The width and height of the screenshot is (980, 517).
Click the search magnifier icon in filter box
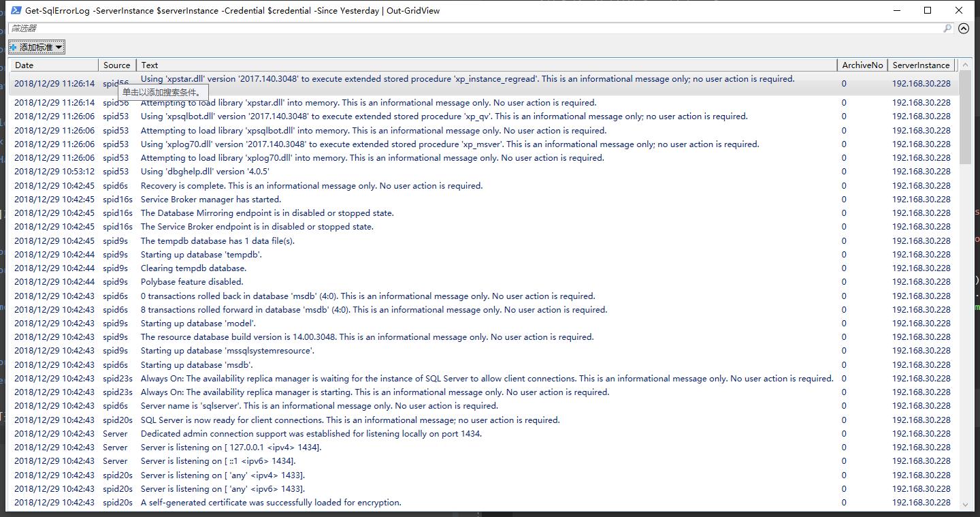(x=947, y=29)
